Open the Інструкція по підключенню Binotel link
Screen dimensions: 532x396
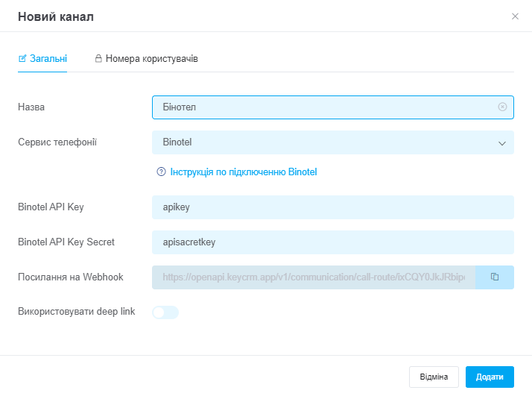tap(243, 172)
